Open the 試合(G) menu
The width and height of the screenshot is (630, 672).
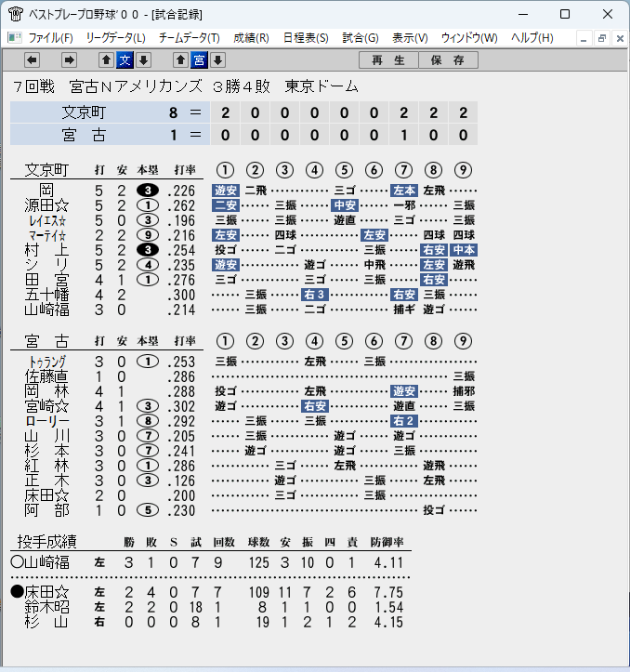pos(361,38)
